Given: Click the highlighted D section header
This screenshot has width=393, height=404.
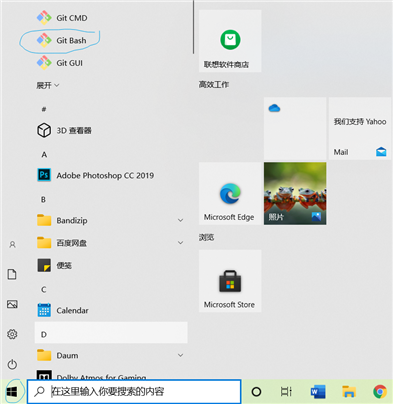Looking at the screenshot, I should [x=111, y=333].
